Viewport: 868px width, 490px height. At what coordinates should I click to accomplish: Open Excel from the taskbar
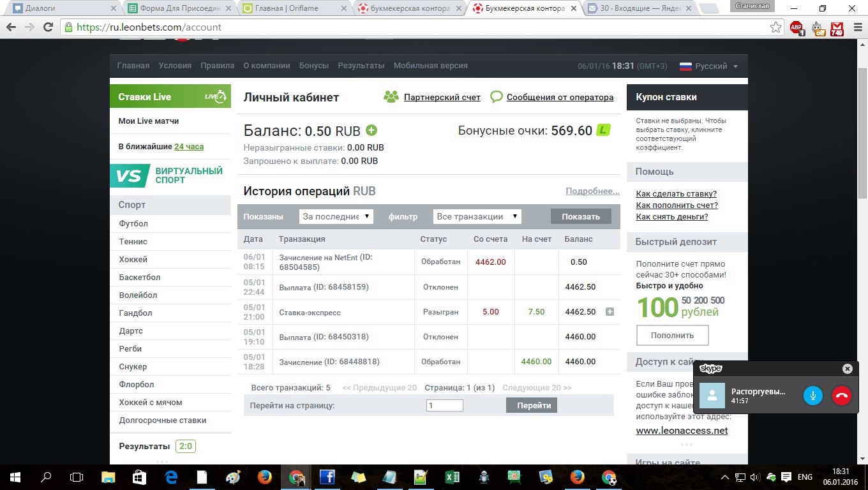coord(452,477)
